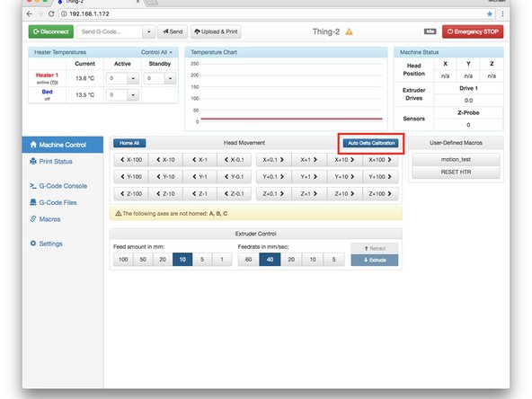This screenshot has width=532, height=399.
Task: Select feed amount 1 mm
Action: pyautogui.click(x=222, y=260)
